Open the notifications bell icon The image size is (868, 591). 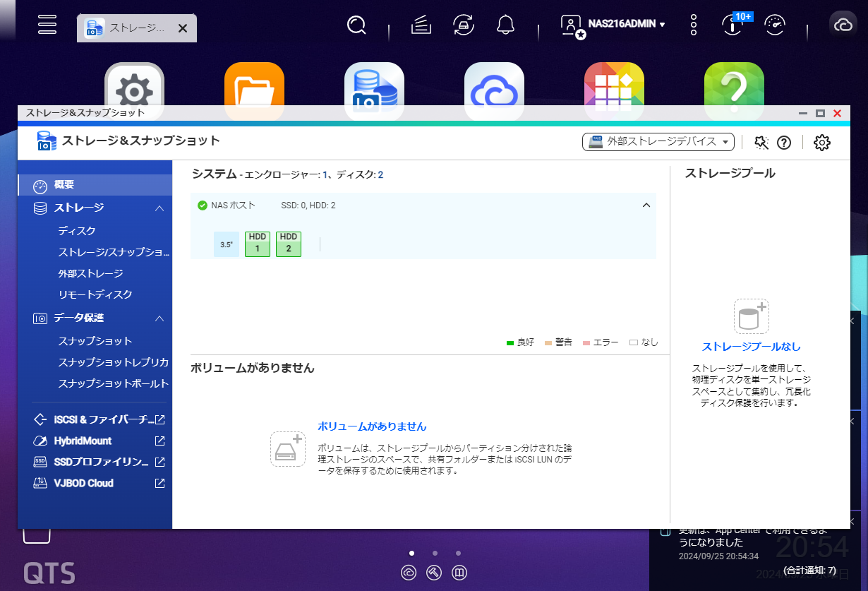pos(505,25)
